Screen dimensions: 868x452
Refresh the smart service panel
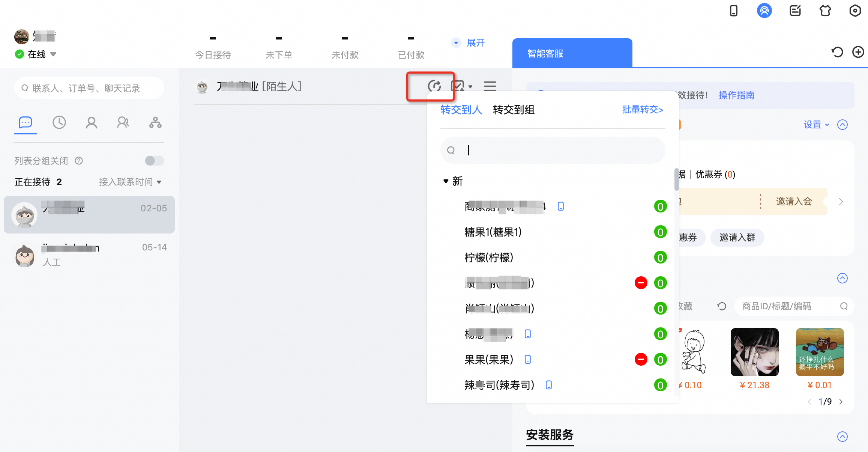[837, 52]
